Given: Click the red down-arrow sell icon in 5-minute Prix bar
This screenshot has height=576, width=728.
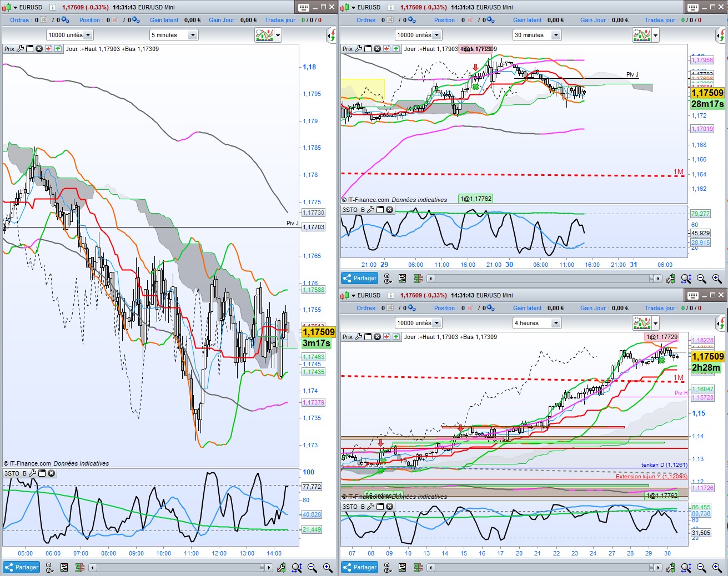Looking at the screenshot, I should (x=48, y=49).
